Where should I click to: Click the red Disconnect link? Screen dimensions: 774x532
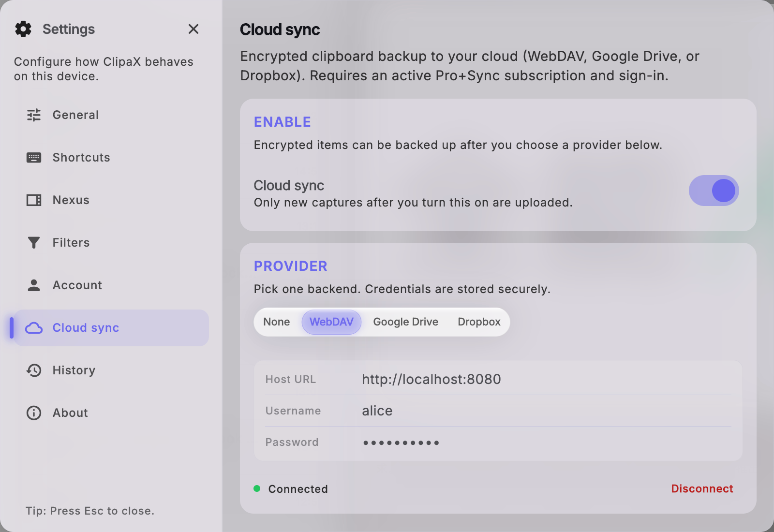702,488
